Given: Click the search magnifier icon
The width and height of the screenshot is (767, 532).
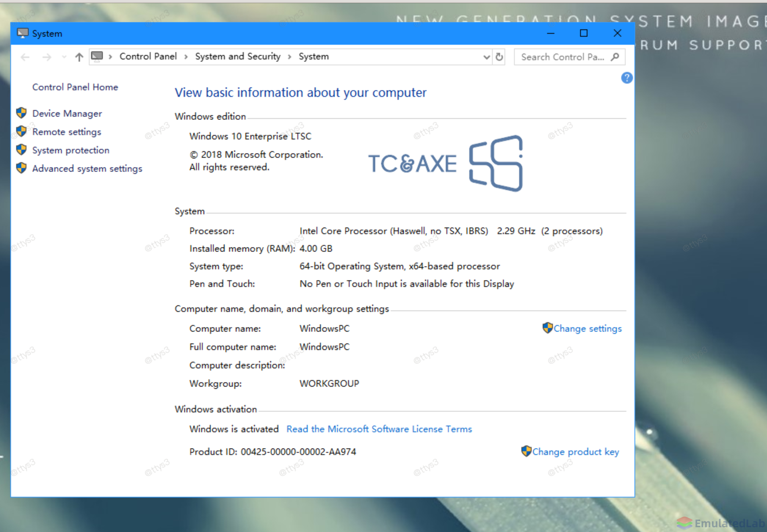Looking at the screenshot, I should (x=615, y=57).
